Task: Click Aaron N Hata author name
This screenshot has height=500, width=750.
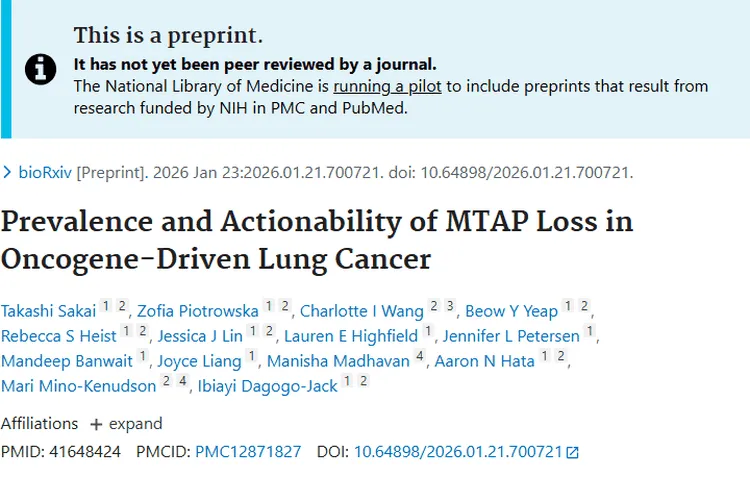Action: click(x=485, y=361)
